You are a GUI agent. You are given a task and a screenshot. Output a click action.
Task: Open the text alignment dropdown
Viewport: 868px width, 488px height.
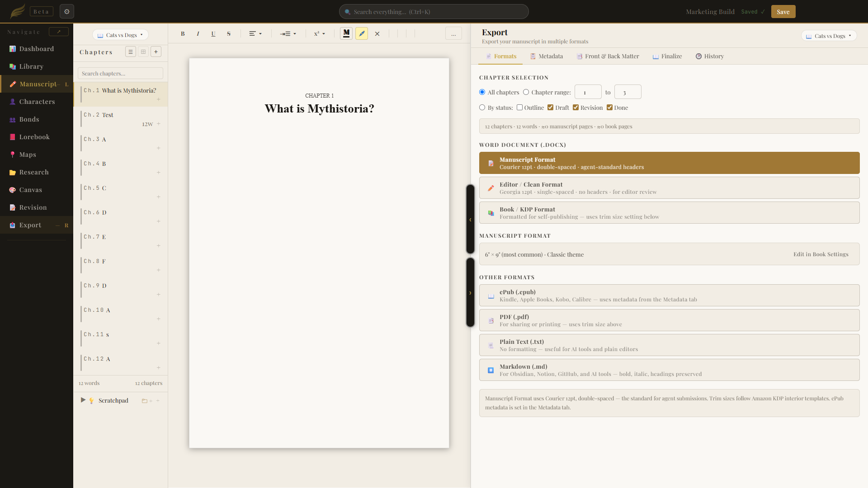click(255, 33)
